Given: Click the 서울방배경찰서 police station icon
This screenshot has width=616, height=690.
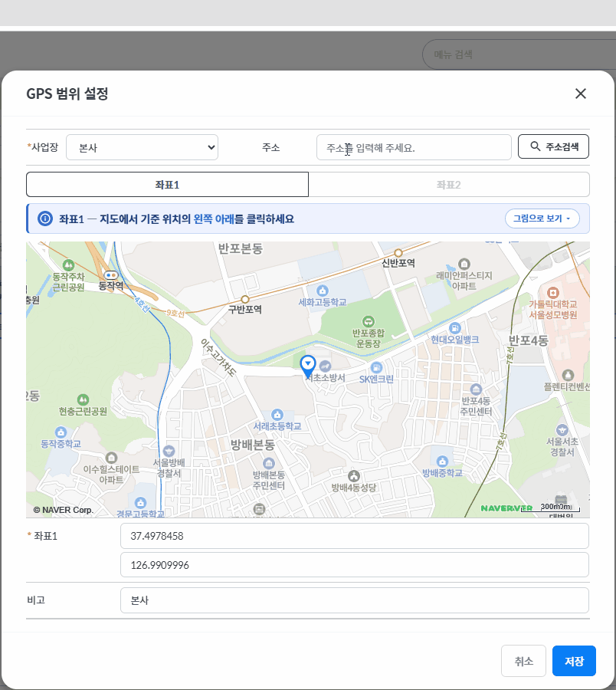Looking at the screenshot, I should coord(169,451).
